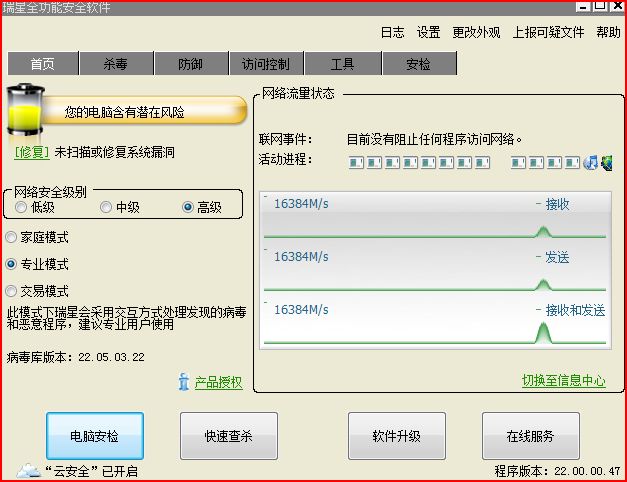Click 目前没有阻止任何程序访问网络 text
The width and height of the screenshot is (627, 482).
434,139
